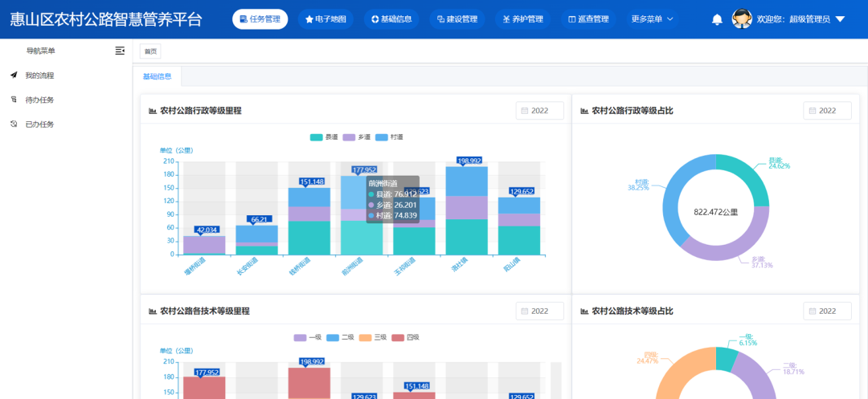Viewport: 868px width, 399px height.
Task: Click the 长安街道 bar labeled 66.21
Action: click(x=257, y=240)
